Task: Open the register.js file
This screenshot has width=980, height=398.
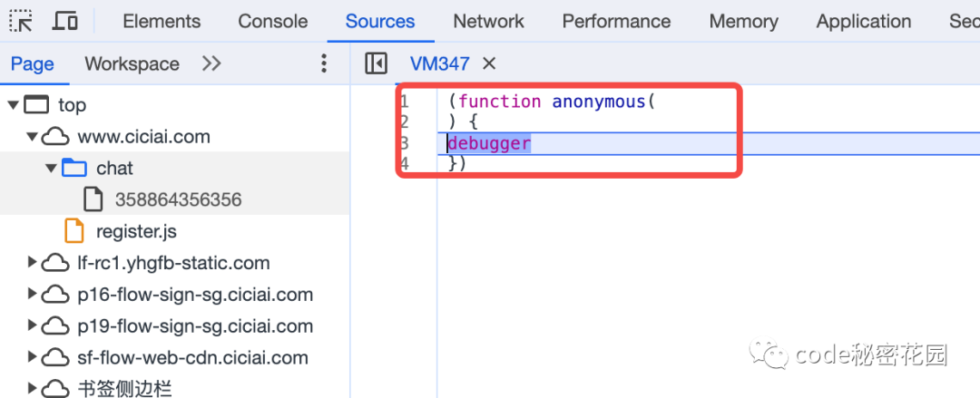Action: 136,232
